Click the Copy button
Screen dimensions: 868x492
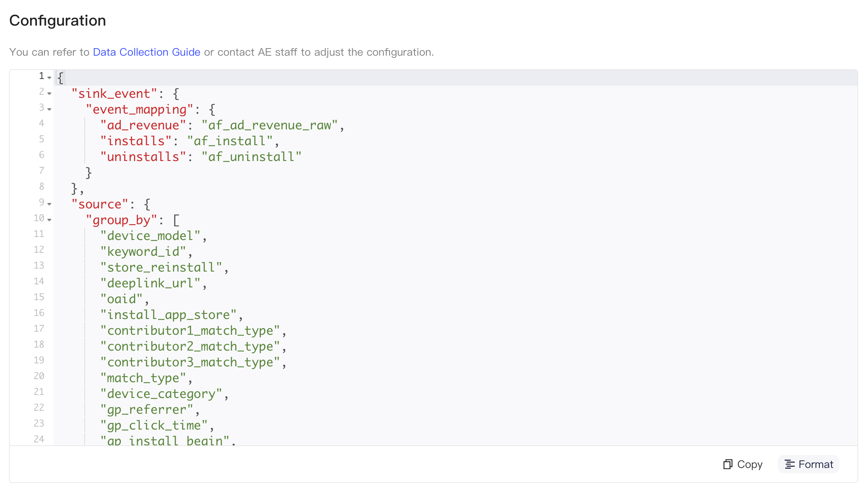(x=743, y=464)
